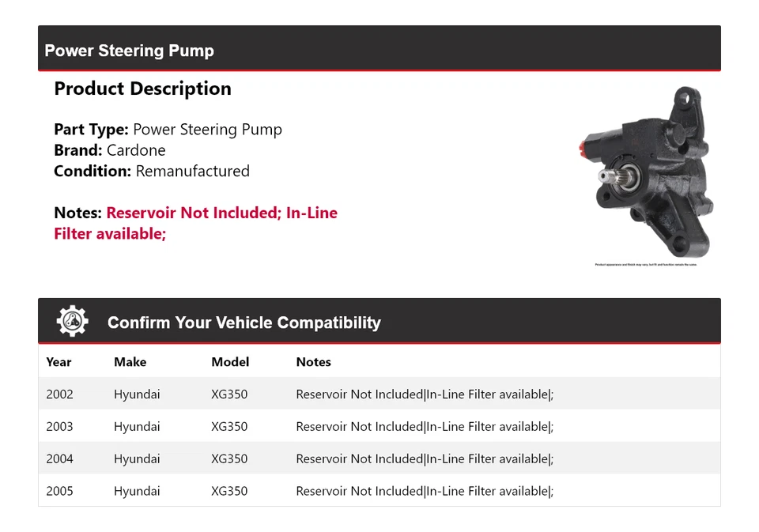Click the XG350 model cell in 2004 row

229,458
